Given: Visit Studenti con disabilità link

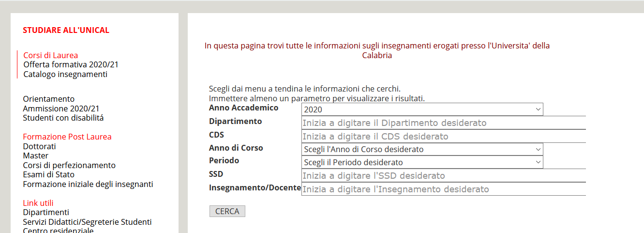Looking at the screenshot, I should [63, 118].
